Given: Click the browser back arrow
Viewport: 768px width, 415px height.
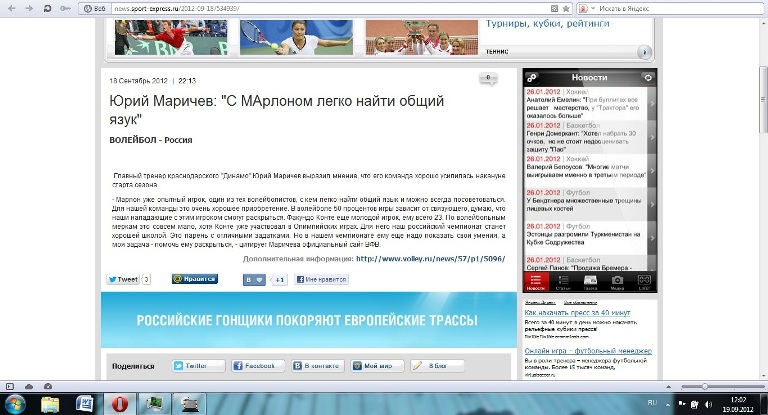Looking at the screenshot, I should click(x=12, y=7).
